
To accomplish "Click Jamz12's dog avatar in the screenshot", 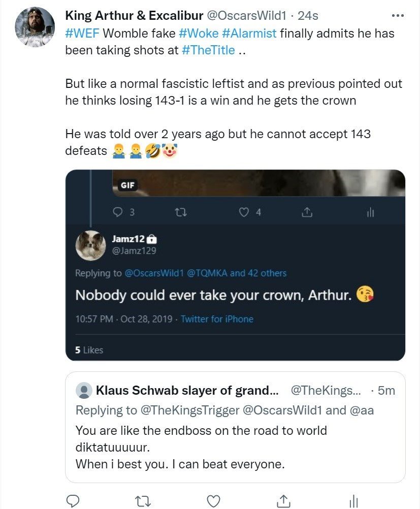I will (x=90, y=245).
